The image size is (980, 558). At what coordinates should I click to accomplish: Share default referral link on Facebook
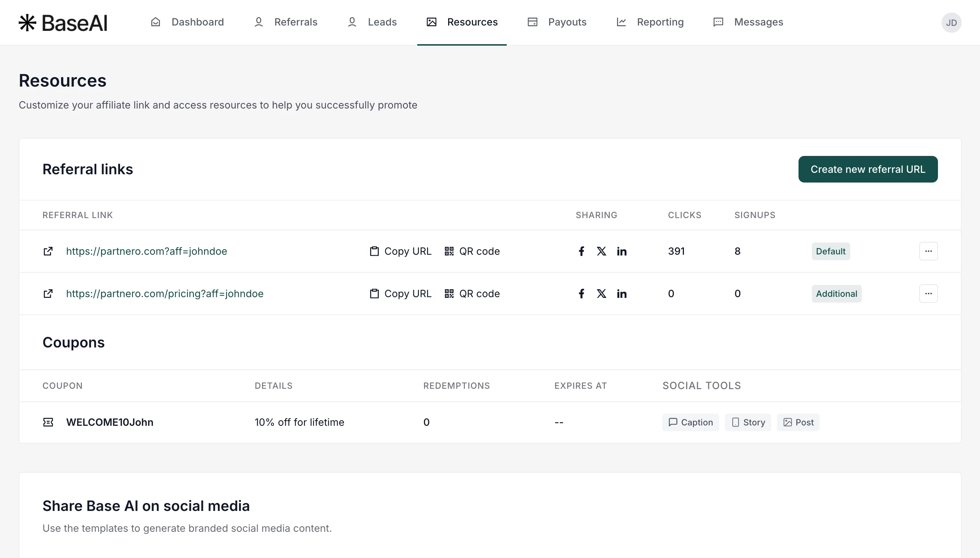(581, 251)
